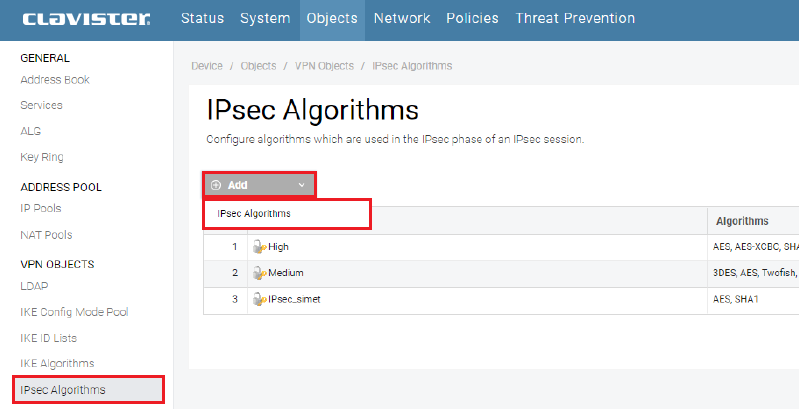Open NAT Pools in the sidebar
Viewport: 799px width, 409px height.
(46, 235)
